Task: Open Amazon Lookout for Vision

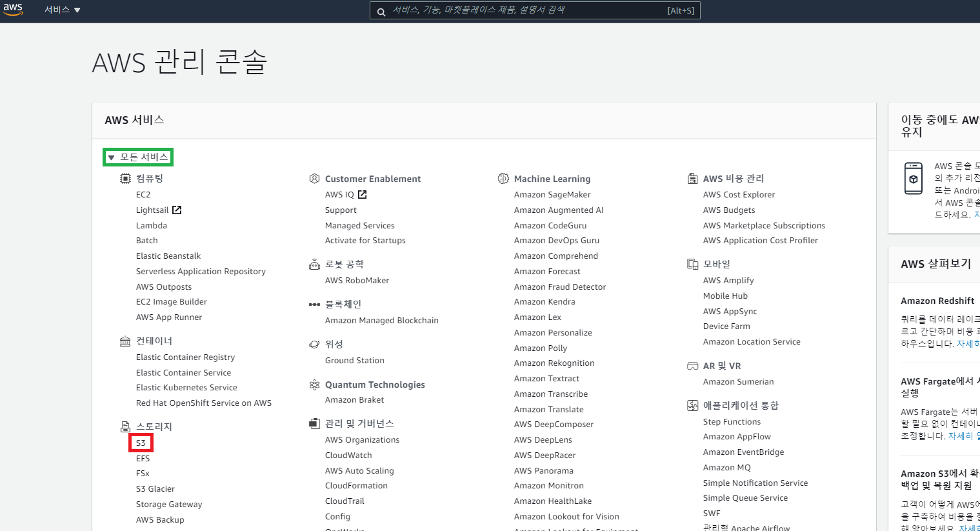Action: click(566, 517)
